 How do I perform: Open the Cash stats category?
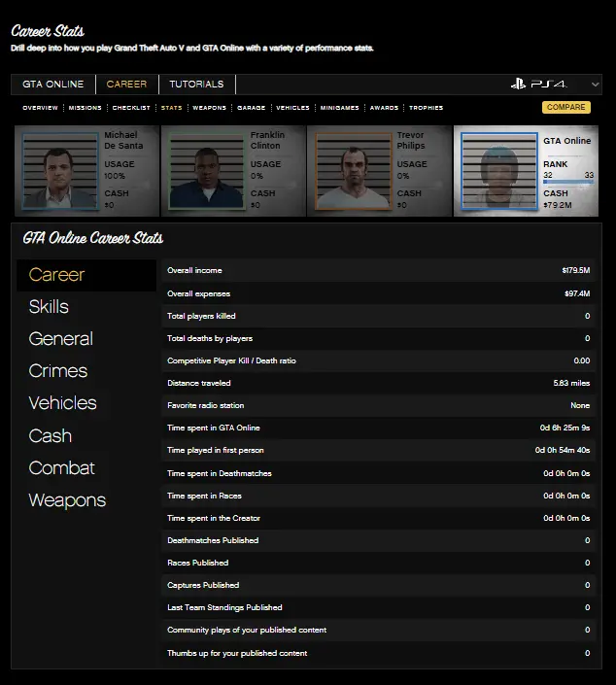(51, 435)
